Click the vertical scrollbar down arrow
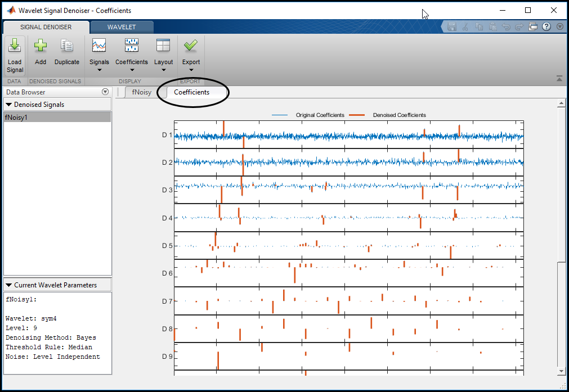 point(561,371)
